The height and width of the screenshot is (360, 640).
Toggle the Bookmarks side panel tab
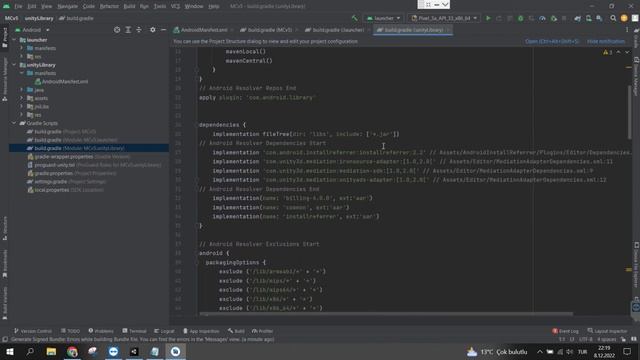(x=4, y=263)
